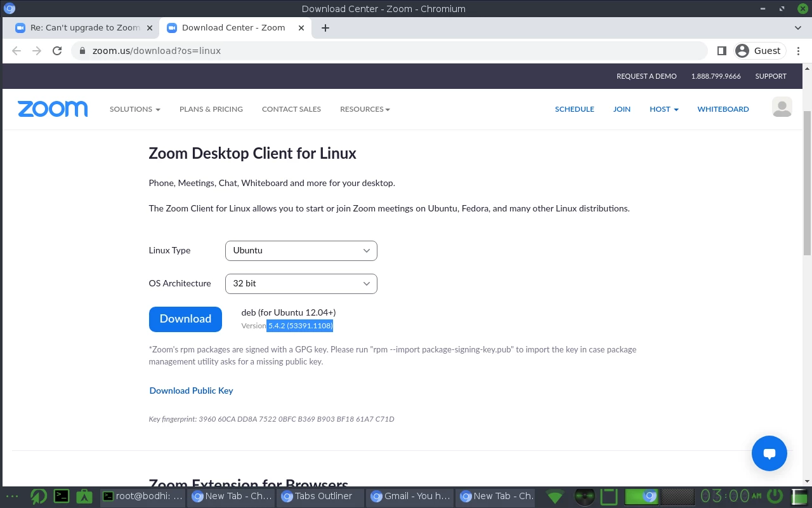Click the Chromium window title icon
This screenshot has width=812, height=508.
click(10, 8)
